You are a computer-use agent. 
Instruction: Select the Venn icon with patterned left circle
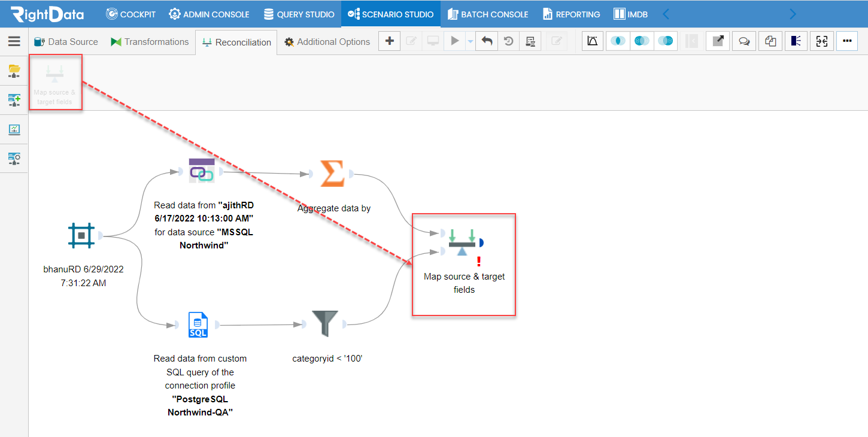(x=642, y=41)
